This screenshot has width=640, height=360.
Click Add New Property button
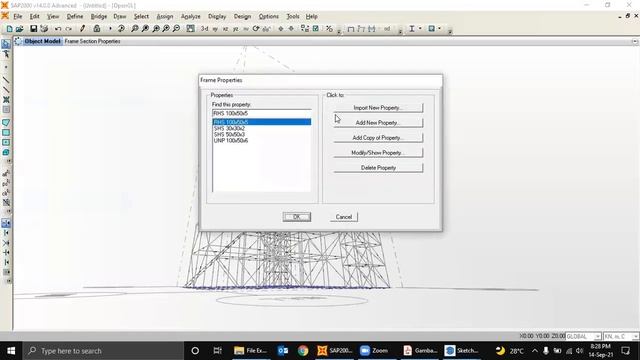[378, 122]
